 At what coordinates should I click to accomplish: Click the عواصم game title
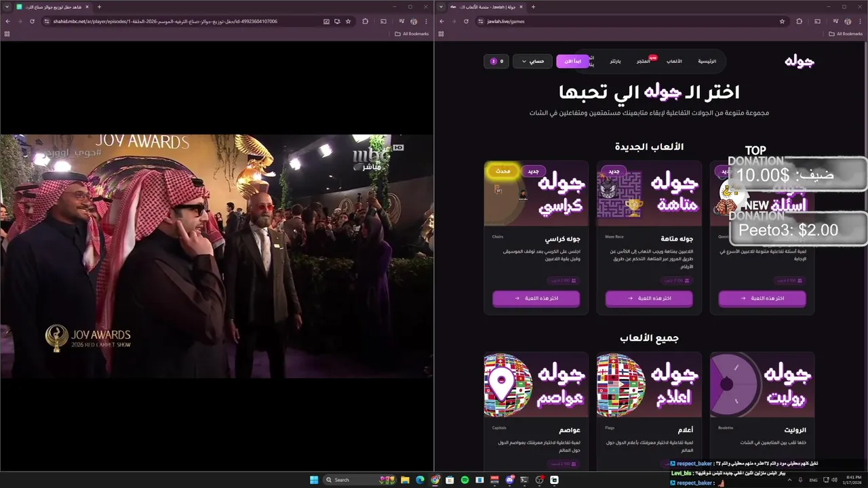point(570,430)
